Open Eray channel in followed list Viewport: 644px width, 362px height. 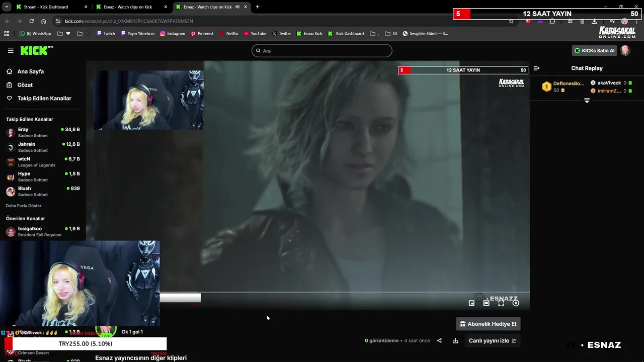click(x=43, y=132)
